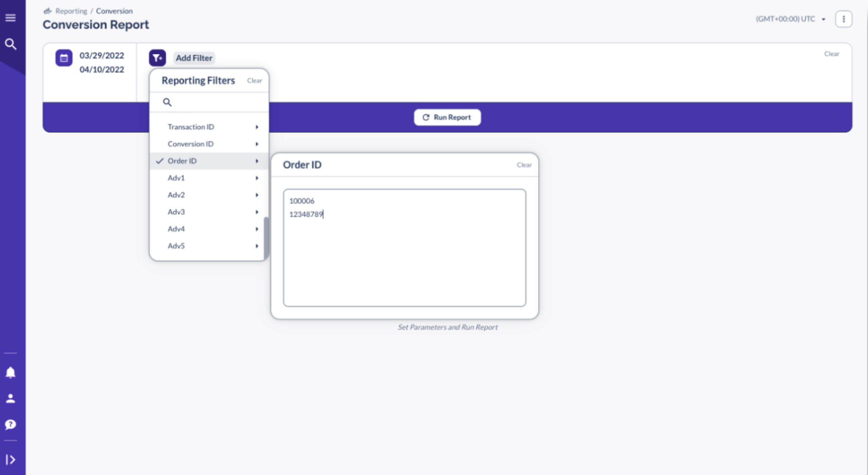The height and width of the screenshot is (475, 868).
Task: Click the Reporting Filters title
Action: pyautogui.click(x=198, y=81)
